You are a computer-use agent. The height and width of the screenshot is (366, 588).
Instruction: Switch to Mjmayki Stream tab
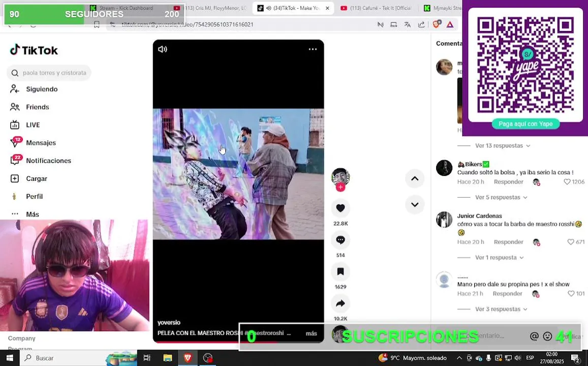point(443,8)
